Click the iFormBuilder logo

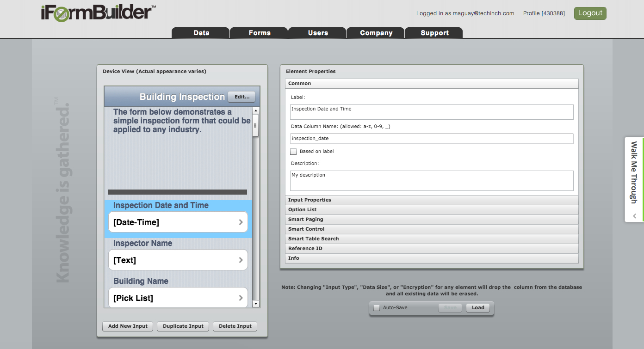click(x=98, y=13)
